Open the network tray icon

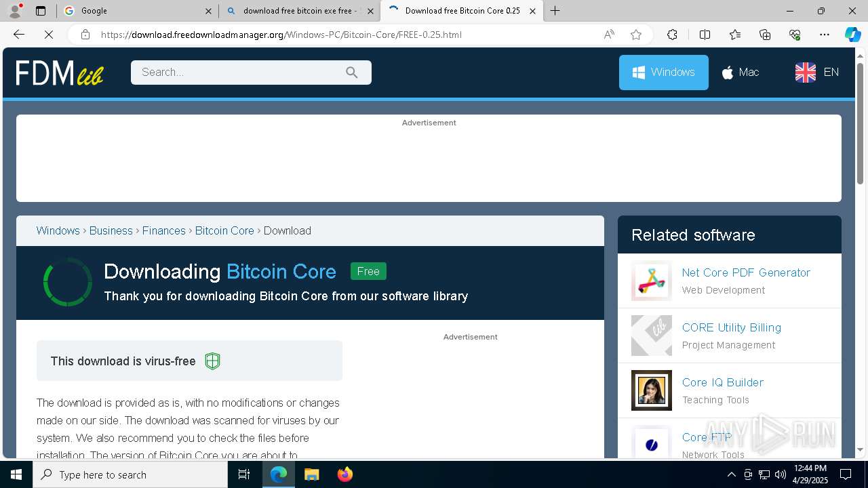(764, 474)
